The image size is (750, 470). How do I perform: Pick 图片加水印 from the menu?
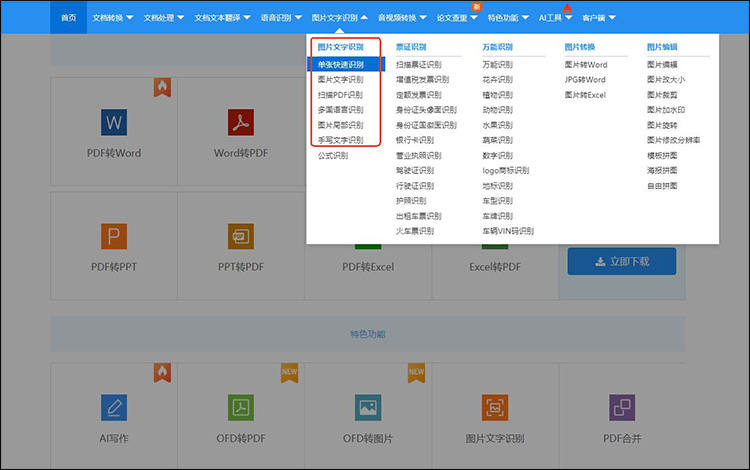click(666, 109)
